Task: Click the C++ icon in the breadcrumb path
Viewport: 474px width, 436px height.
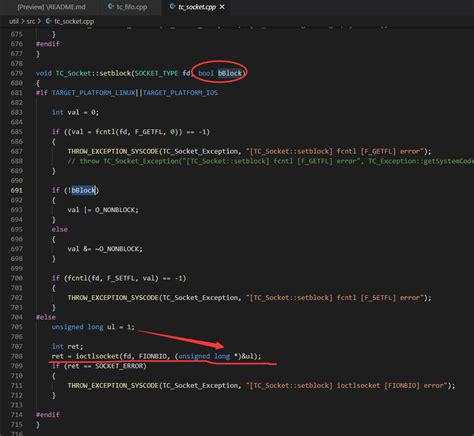Action: point(48,21)
